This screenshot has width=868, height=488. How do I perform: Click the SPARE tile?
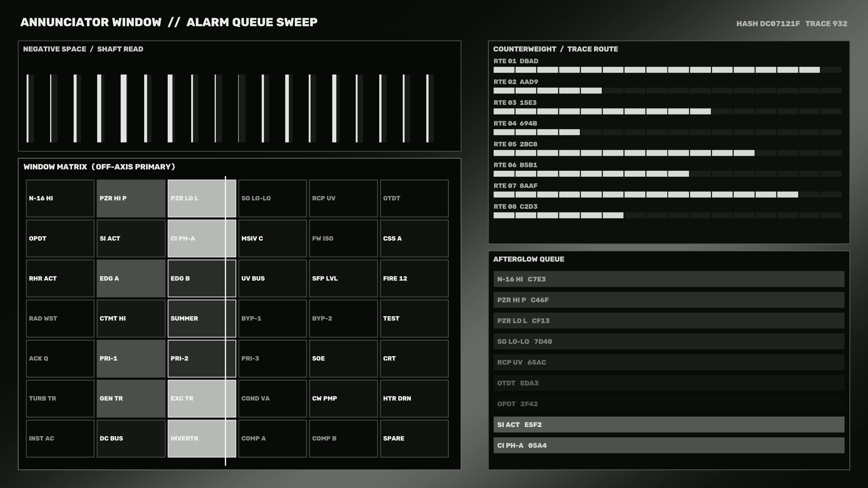(x=415, y=439)
